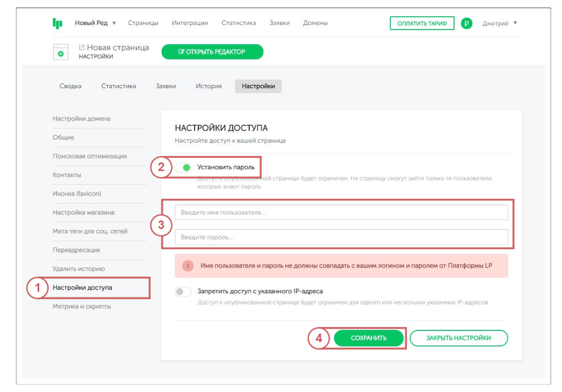Image resolution: width=562 pixels, height=392 pixels.
Task: Enable the Запретить доступ с IP-адреса toggle
Action: point(183,292)
